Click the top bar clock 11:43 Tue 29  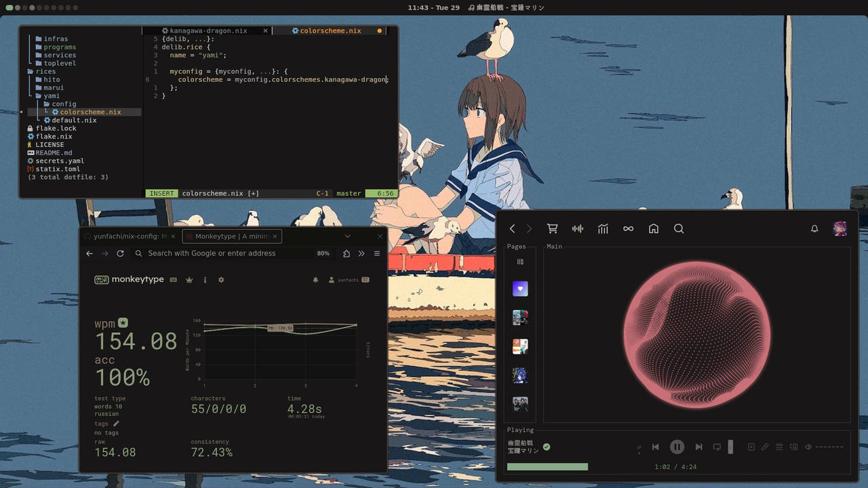pyautogui.click(x=433, y=7)
